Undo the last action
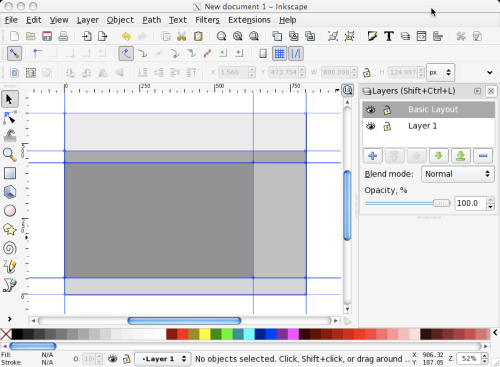 126,36
